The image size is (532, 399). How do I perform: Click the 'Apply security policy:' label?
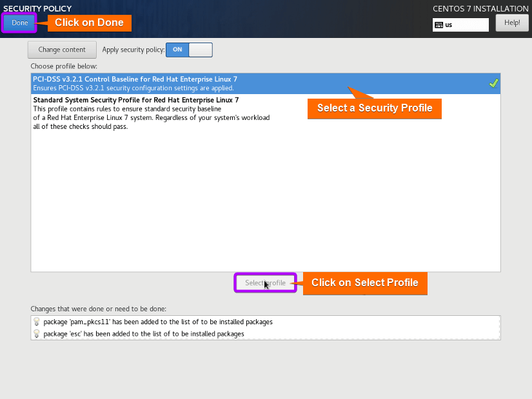(x=133, y=50)
